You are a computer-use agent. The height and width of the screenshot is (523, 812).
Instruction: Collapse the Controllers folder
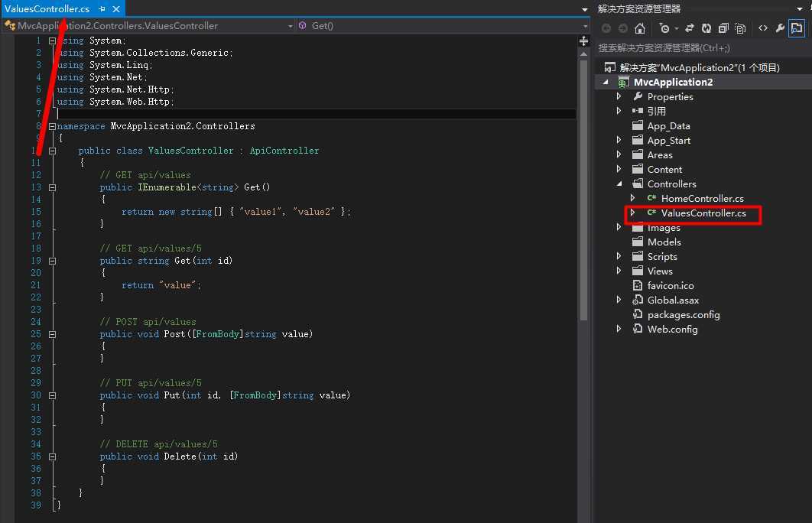(x=619, y=184)
